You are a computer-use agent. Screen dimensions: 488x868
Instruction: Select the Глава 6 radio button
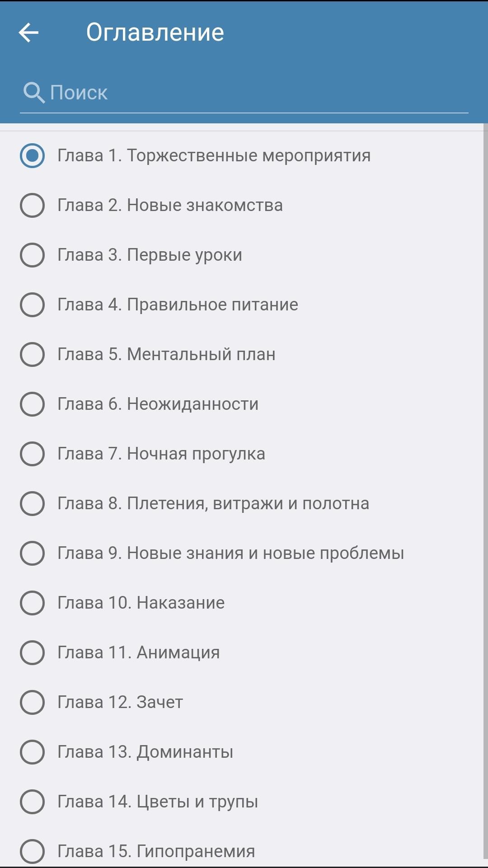[x=33, y=404]
